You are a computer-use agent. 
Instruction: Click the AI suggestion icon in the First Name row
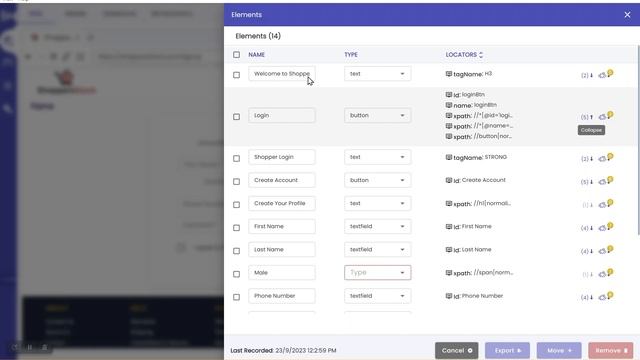(x=606, y=227)
